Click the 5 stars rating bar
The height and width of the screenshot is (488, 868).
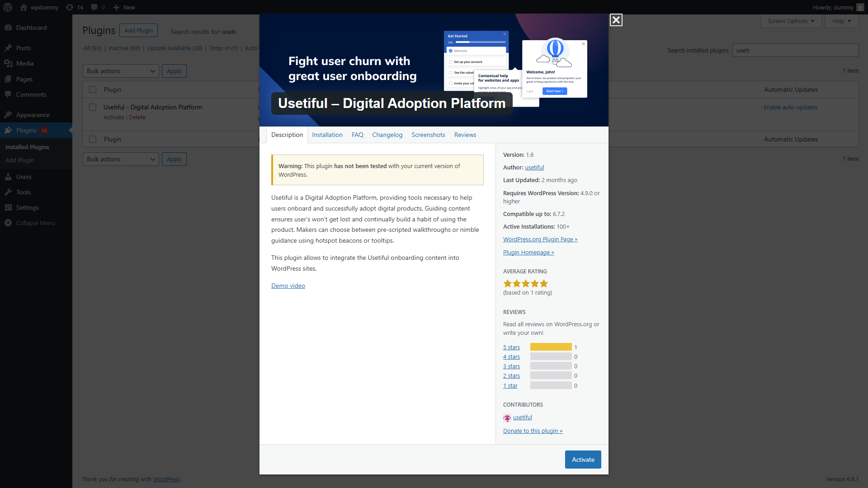pos(551,347)
